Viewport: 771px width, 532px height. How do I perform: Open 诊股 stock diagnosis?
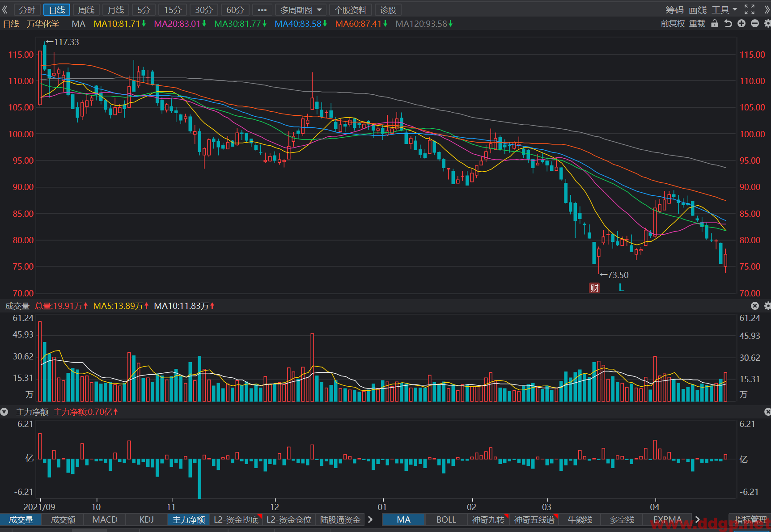[388, 10]
